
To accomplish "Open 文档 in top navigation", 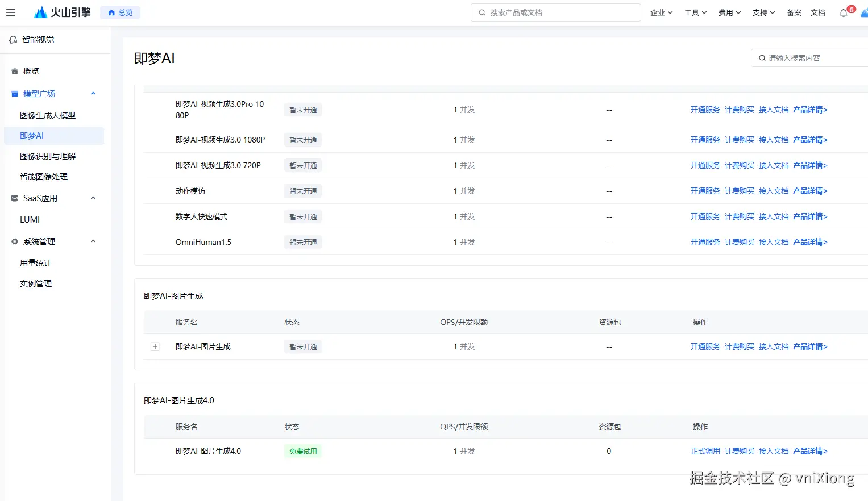I will coord(818,12).
